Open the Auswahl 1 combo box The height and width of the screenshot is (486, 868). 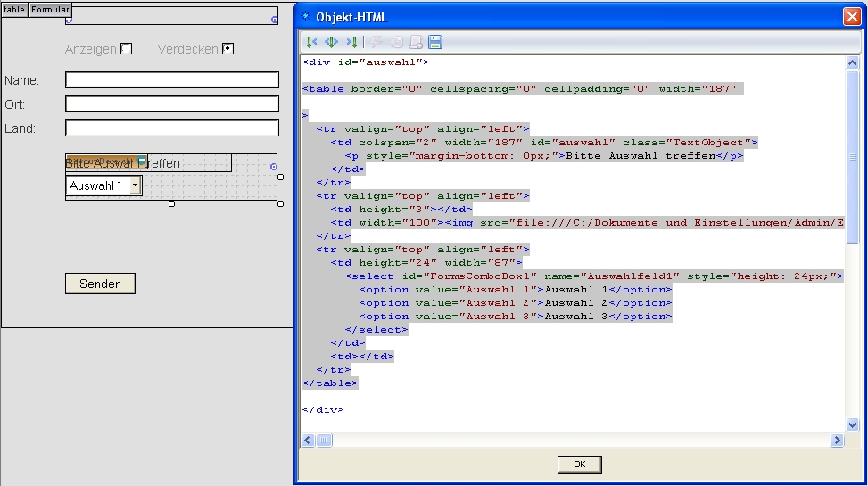[135, 185]
